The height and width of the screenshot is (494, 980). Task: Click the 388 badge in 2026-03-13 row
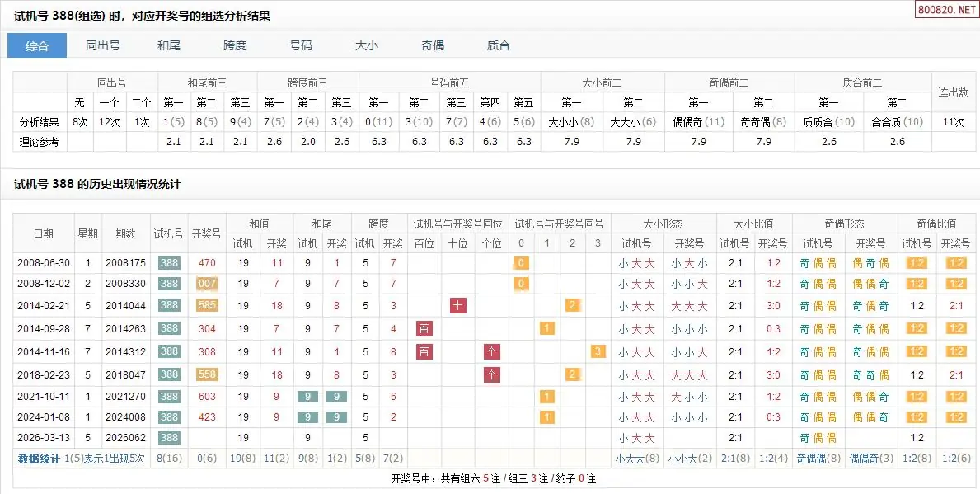(x=169, y=437)
